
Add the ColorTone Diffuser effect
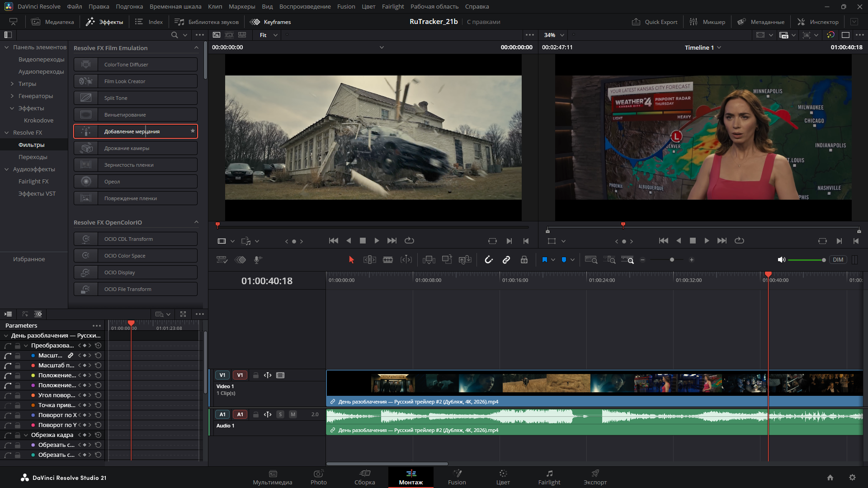coord(136,65)
